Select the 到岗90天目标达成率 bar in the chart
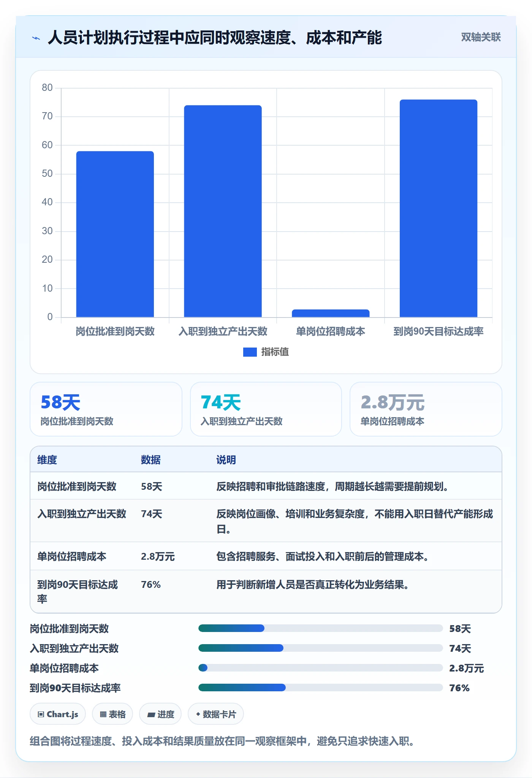Viewport: 532px width, 778px height. pyautogui.click(x=439, y=208)
